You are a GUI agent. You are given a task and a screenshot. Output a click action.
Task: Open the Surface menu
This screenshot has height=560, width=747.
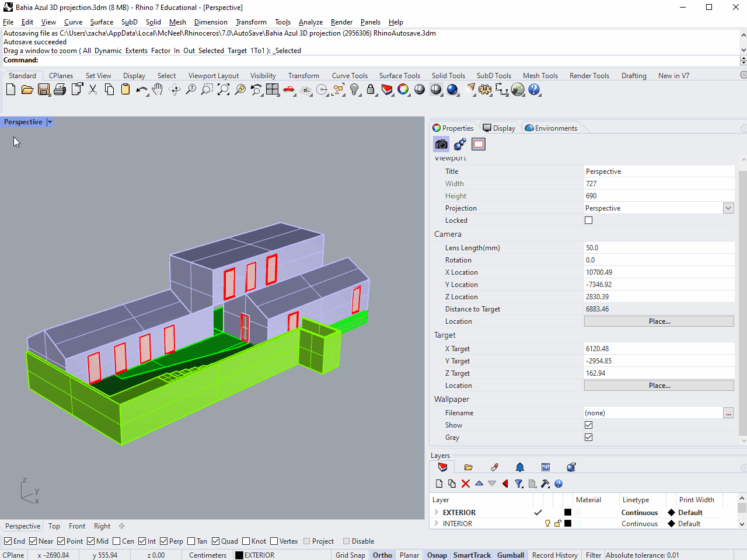(x=102, y=22)
